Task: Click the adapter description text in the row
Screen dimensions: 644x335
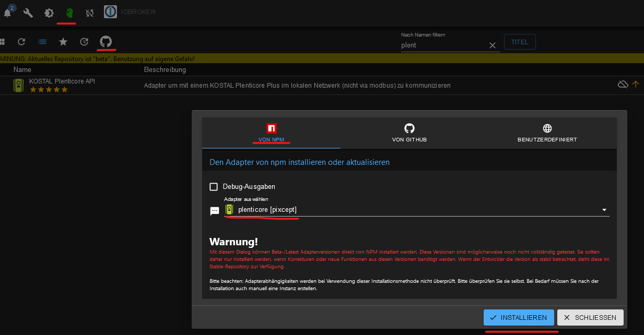Action: pyautogui.click(x=297, y=85)
